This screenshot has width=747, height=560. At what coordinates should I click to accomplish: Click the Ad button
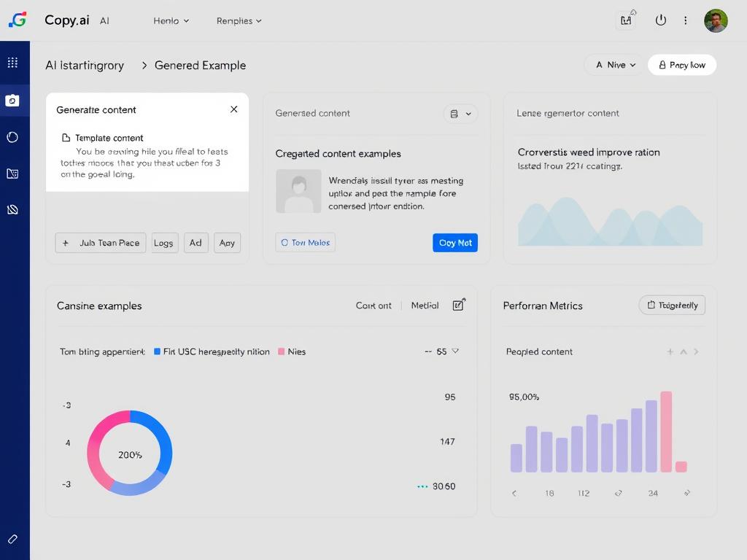(196, 243)
